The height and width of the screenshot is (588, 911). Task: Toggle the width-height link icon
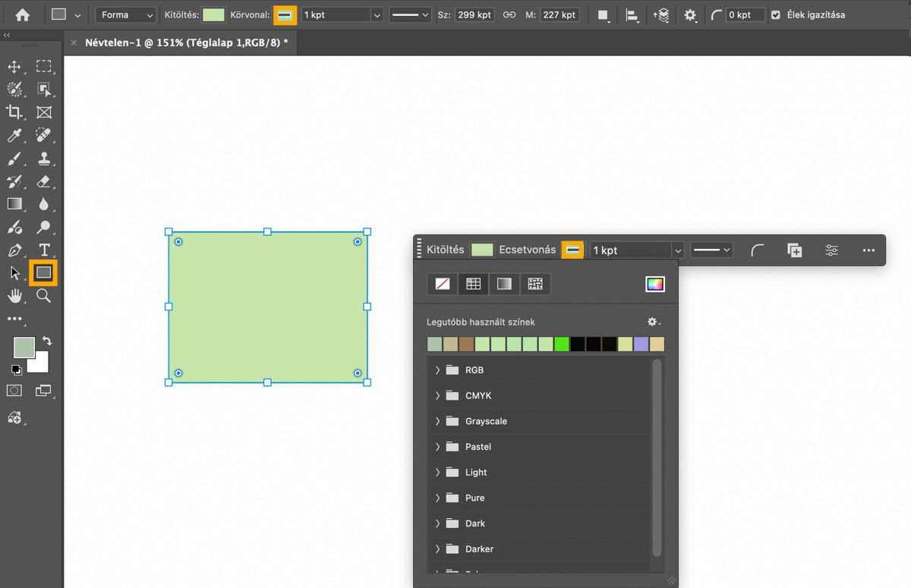point(510,15)
